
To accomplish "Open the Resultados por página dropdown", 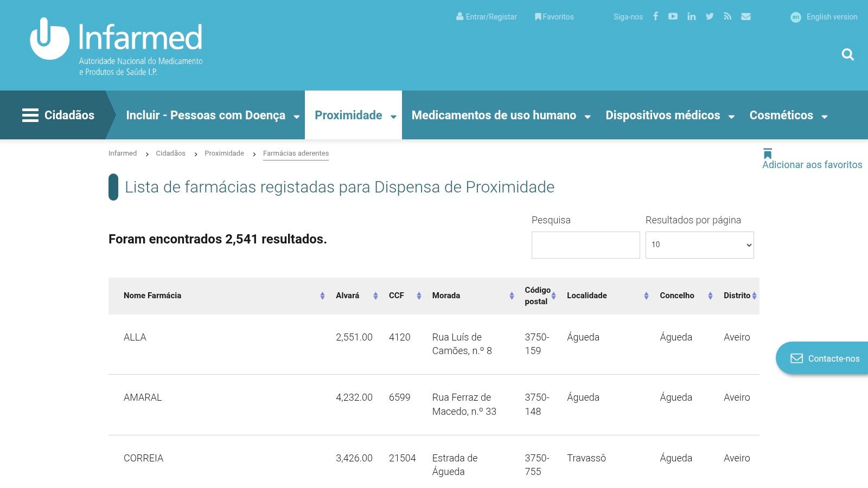I will pyautogui.click(x=699, y=245).
